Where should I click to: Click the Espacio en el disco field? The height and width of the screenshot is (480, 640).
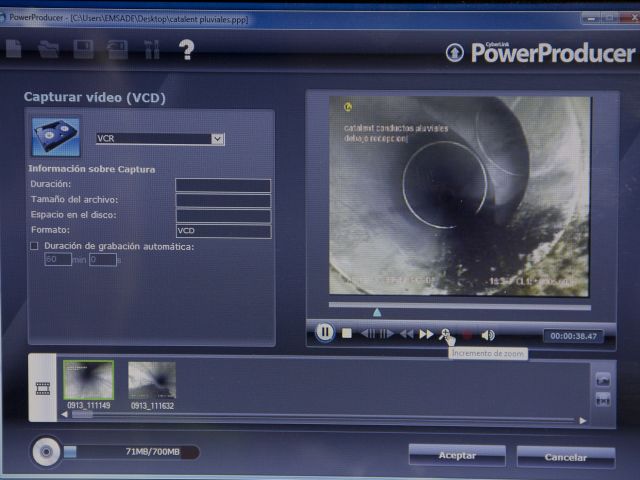223,216
